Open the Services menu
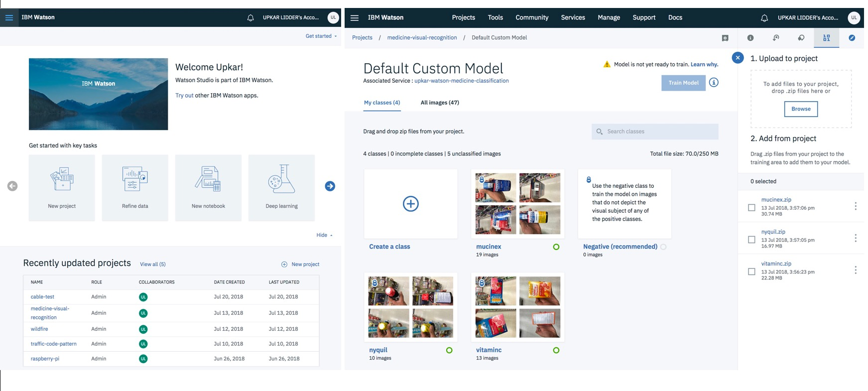The height and width of the screenshot is (391, 868). [x=573, y=17]
